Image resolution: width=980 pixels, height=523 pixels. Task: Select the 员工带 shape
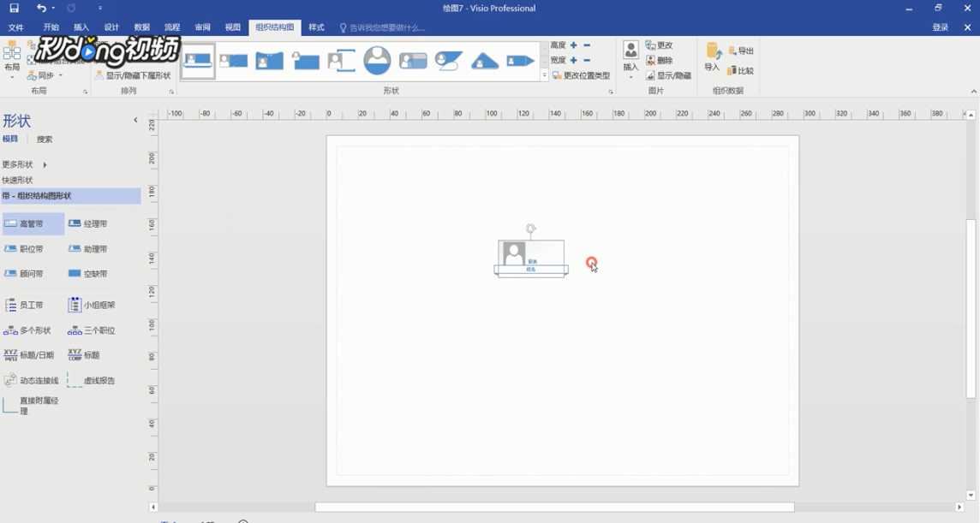pyautogui.click(x=24, y=305)
